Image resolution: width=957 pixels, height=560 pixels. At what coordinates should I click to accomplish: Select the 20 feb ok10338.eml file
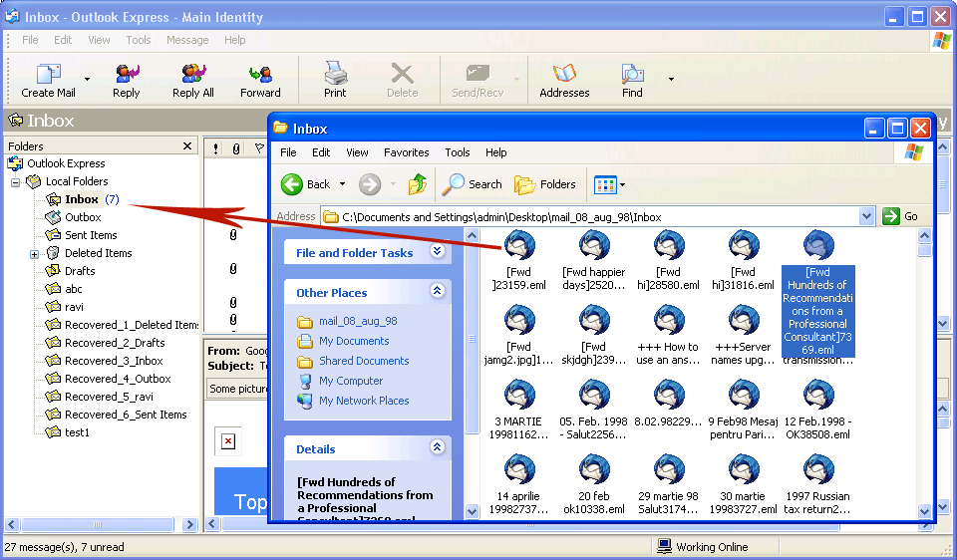pos(594,484)
